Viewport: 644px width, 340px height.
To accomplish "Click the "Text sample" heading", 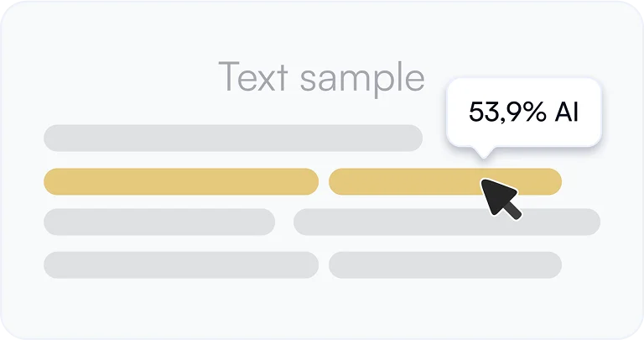I will 321,77.
